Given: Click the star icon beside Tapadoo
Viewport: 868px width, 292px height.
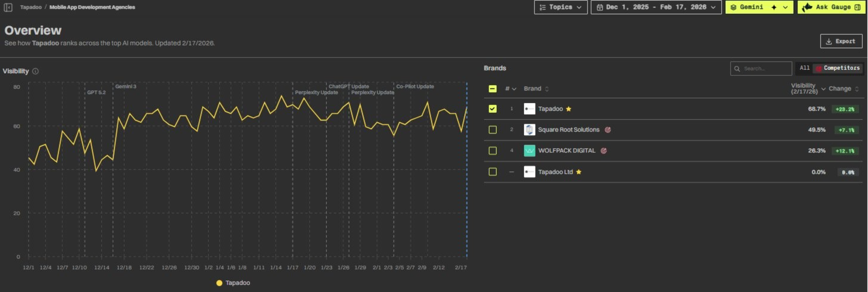Looking at the screenshot, I should pos(568,109).
